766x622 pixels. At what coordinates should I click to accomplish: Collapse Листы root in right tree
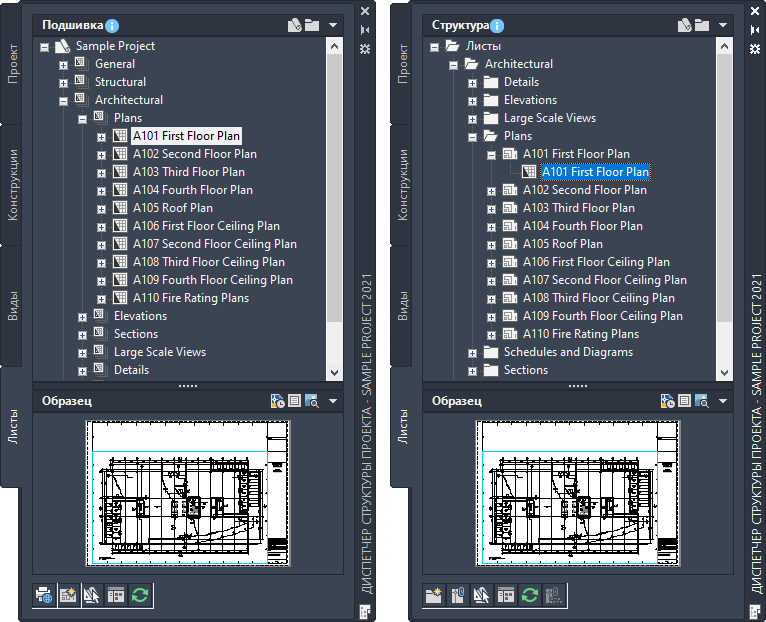pyautogui.click(x=434, y=47)
